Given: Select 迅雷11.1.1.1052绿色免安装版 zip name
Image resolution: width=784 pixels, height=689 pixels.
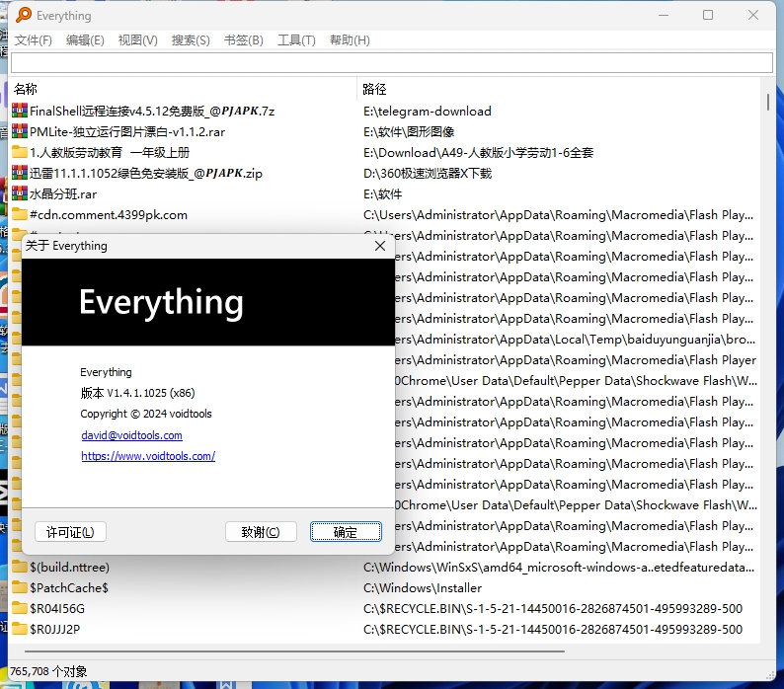Looking at the screenshot, I should 145,174.
